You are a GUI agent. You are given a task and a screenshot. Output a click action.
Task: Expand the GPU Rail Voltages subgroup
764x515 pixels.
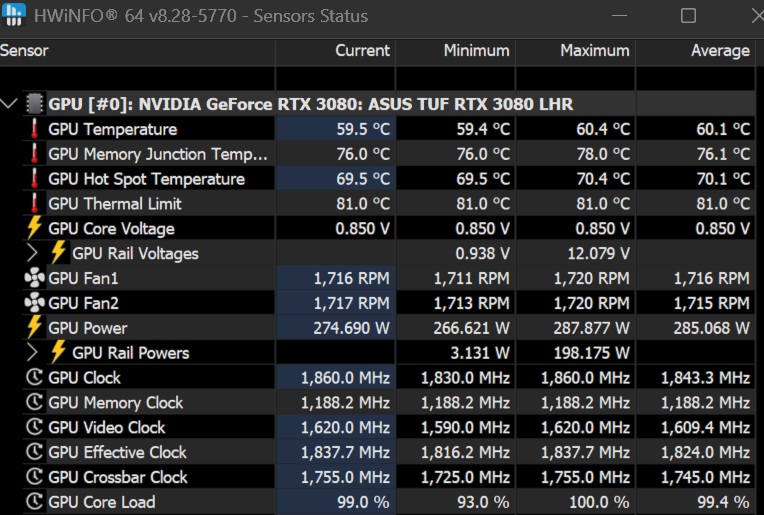point(32,253)
